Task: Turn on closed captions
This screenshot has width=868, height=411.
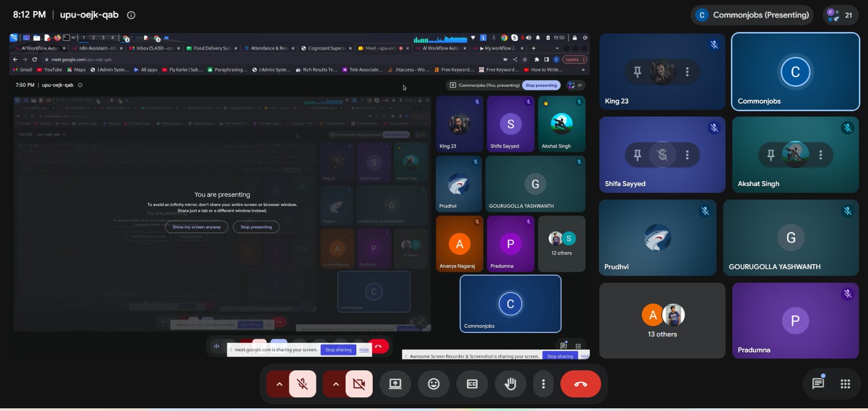Action: [x=473, y=384]
